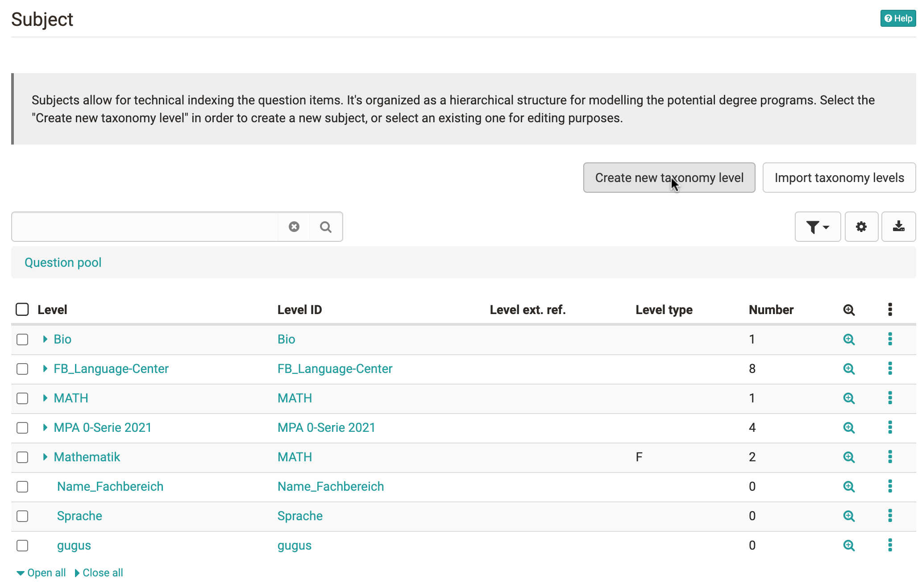Click Import taxonomy levels button
922x588 pixels.
[839, 178]
